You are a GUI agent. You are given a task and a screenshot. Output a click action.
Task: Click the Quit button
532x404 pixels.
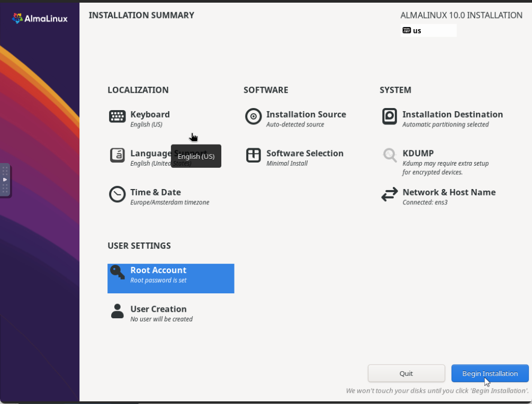tap(406, 373)
